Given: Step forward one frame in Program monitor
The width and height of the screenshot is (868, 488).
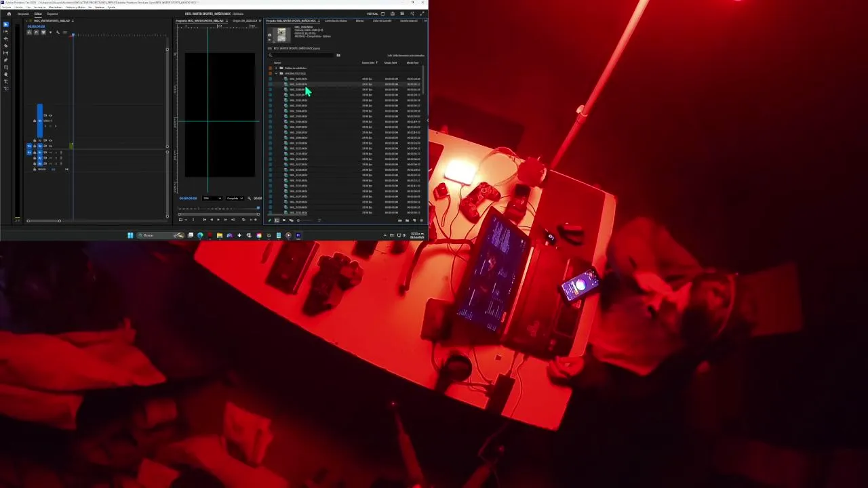Looking at the screenshot, I should coord(226,220).
